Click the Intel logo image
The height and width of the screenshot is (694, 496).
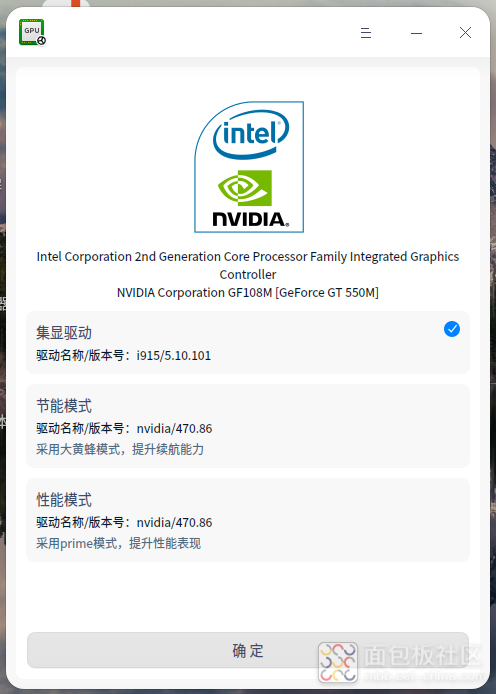(x=251, y=134)
